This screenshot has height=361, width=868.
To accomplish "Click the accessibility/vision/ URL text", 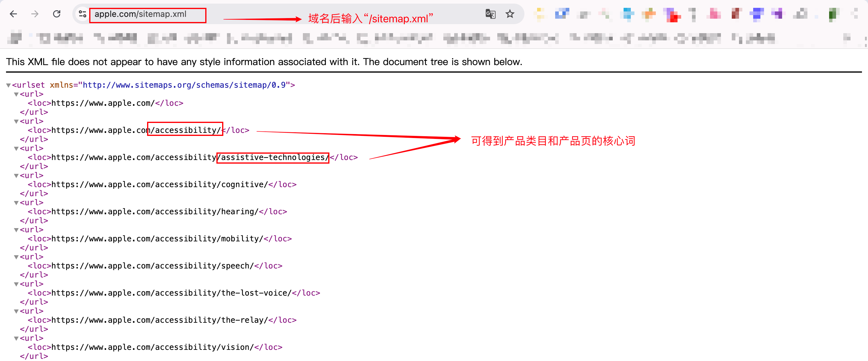I will (152, 347).
